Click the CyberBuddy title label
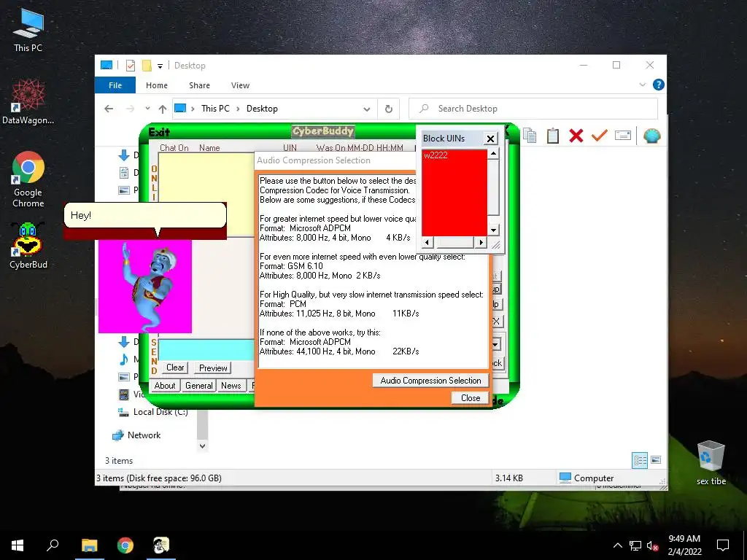Screen dimensions: 747x560 [323, 131]
